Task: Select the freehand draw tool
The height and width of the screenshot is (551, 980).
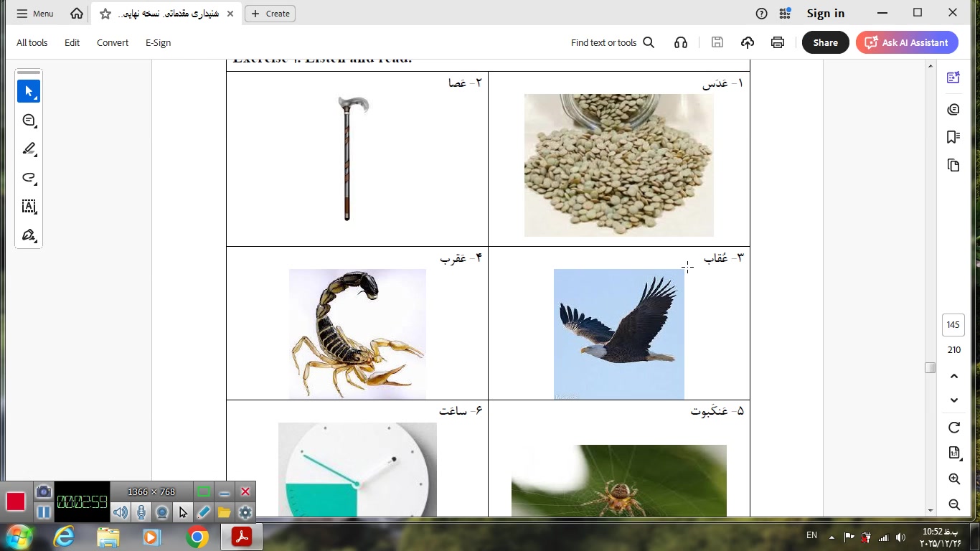Action: tap(29, 178)
